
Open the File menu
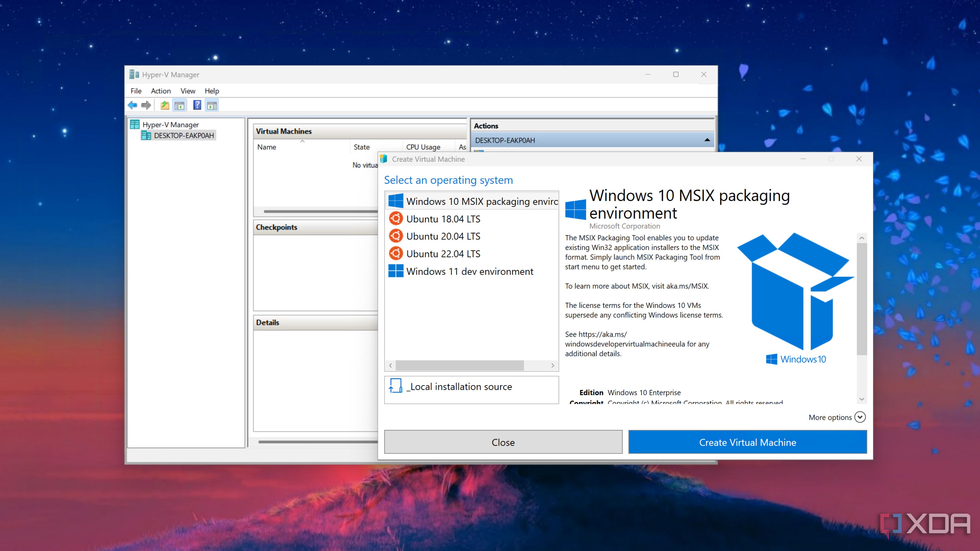pyautogui.click(x=136, y=91)
